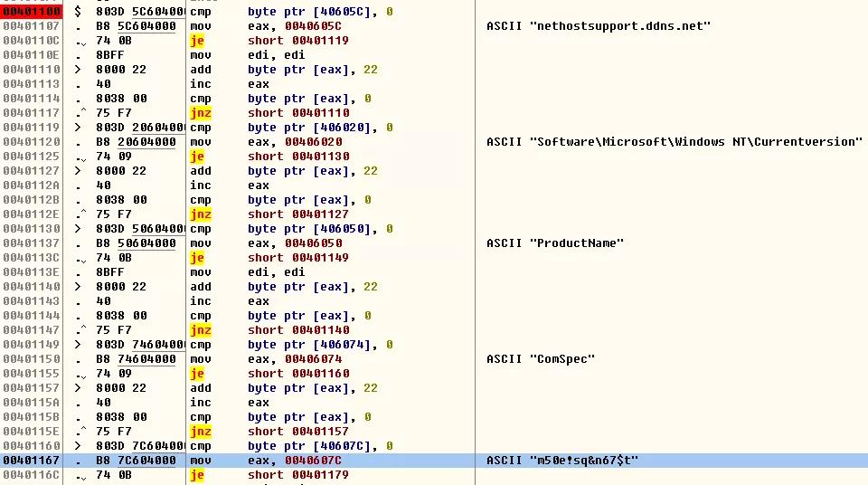Viewport: 868px width, 485px height.
Task: Select mov eax, 00406074 instruction
Action: 266,358
